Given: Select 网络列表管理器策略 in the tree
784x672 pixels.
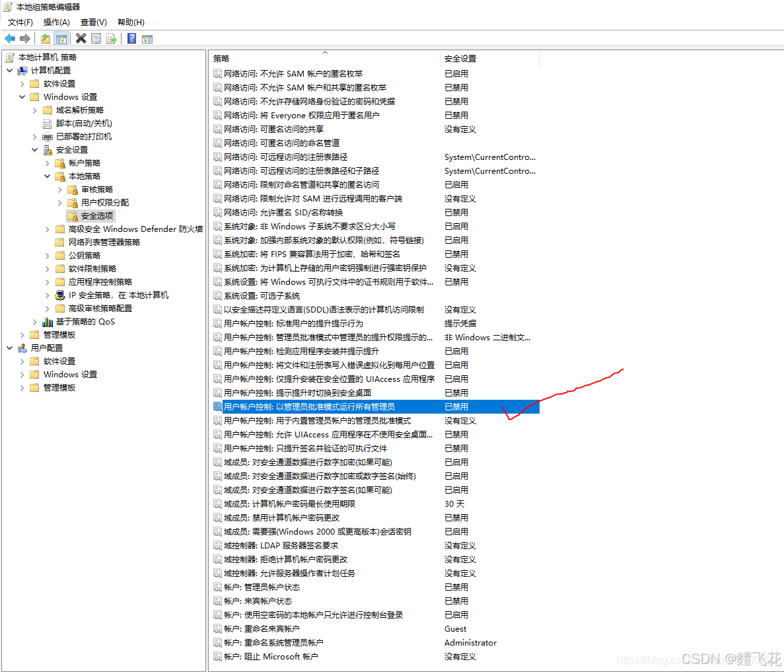Looking at the screenshot, I should tap(104, 243).
